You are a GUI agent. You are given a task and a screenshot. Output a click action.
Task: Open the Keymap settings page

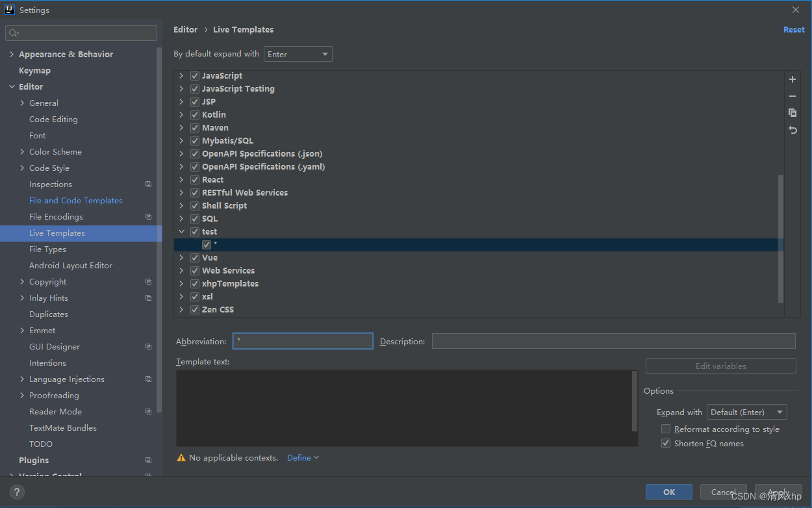34,71
